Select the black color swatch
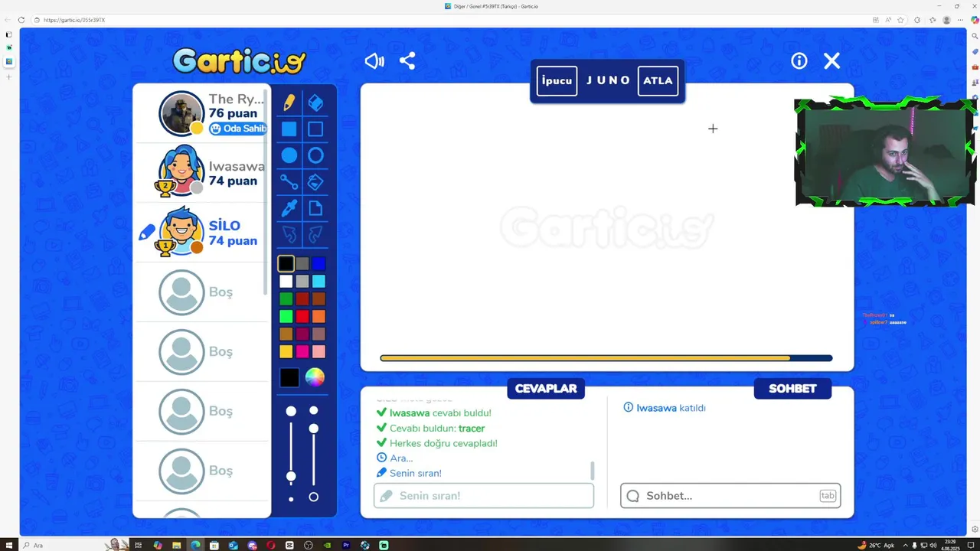This screenshot has height=551, width=980. 286,263
